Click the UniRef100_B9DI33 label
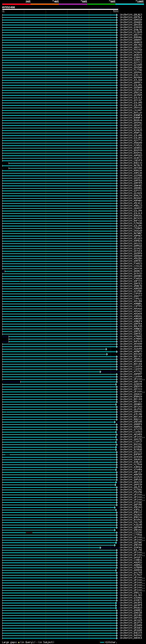This screenshot has height=644, width=146. [131, 163]
